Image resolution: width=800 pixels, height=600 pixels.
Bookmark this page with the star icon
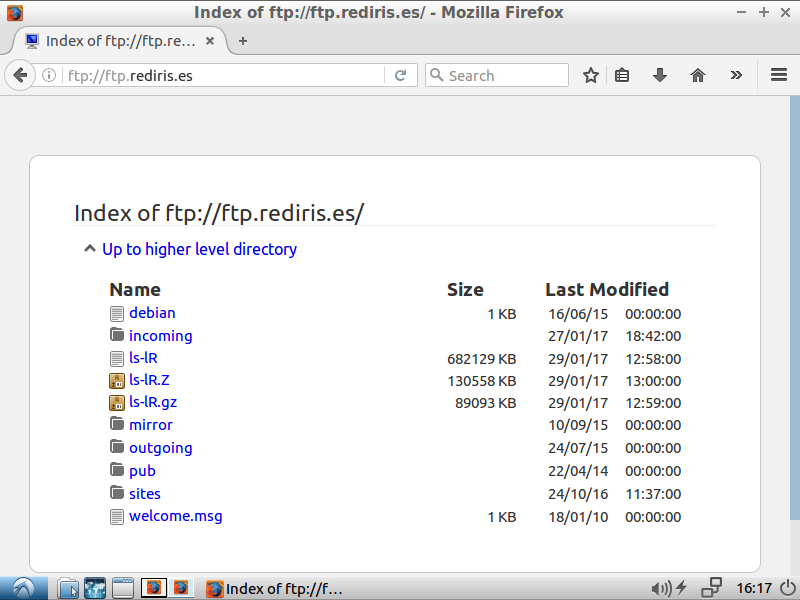pos(591,75)
